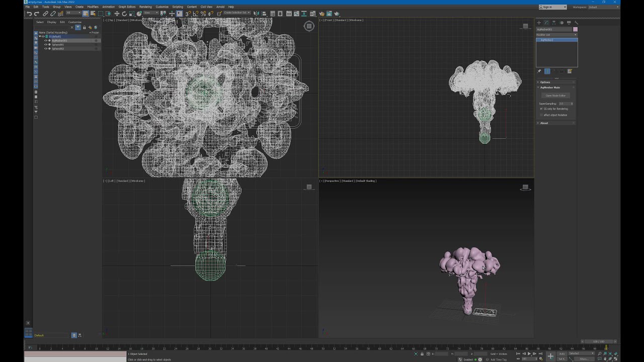Open the Display panel icon
Screen dimensions: 644x362
(x=569, y=23)
